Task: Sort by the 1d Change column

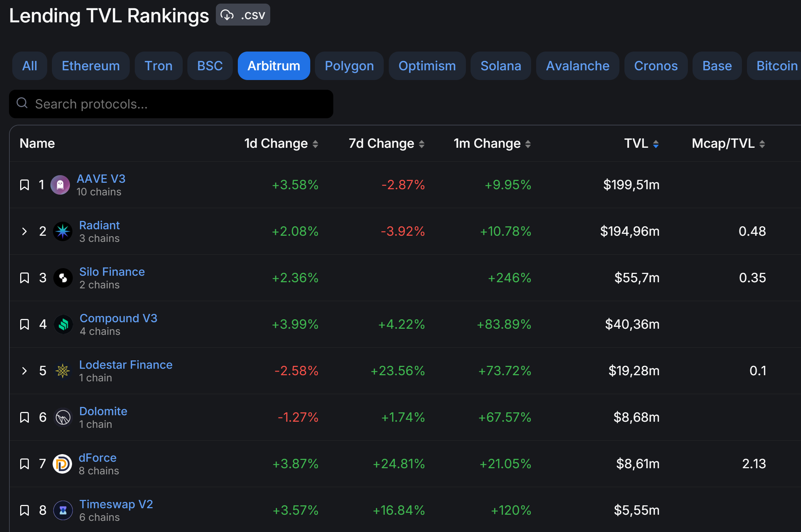Action: [x=281, y=144]
